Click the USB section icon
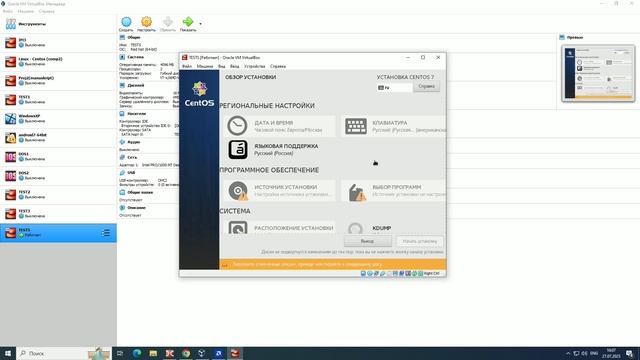 [x=122, y=173]
